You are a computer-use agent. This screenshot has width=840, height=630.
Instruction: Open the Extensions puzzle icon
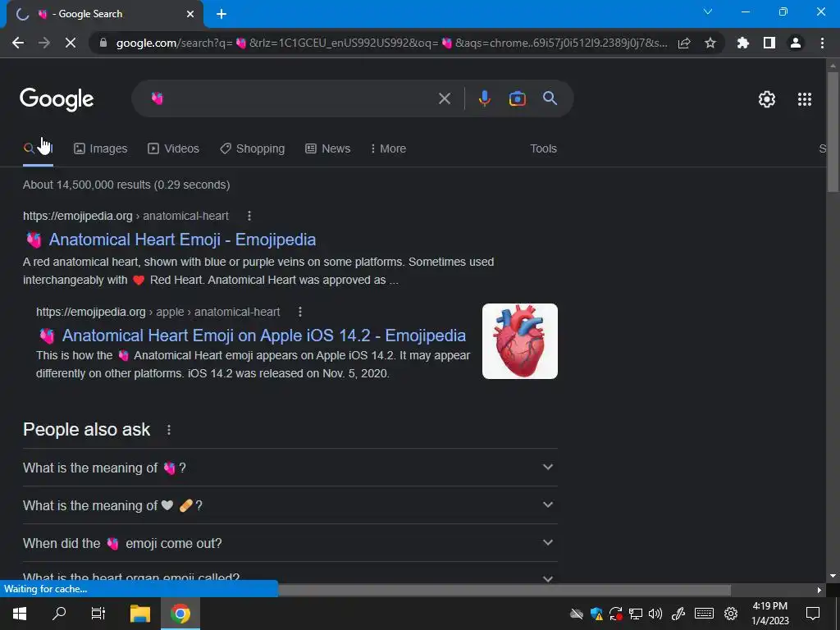pos(743,43)
